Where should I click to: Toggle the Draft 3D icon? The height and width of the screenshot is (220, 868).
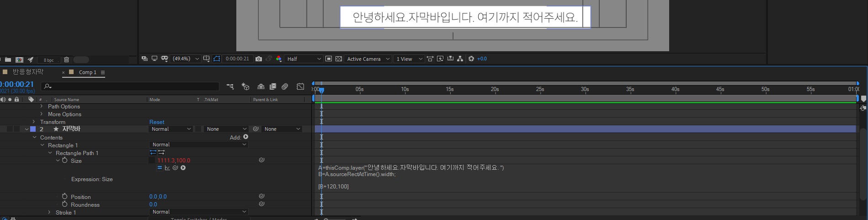[x=245, y=86]
